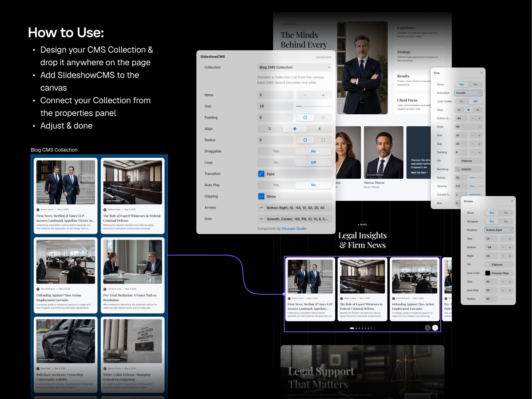
Task: Select per-side padding icon in Padding row
Action: [323, 117]
